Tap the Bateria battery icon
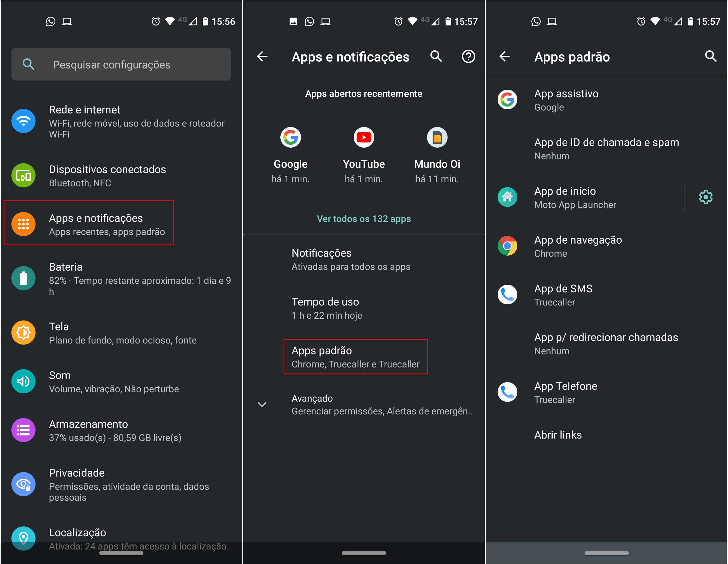This screenshot has width=728, height=564. coord(23,278)
